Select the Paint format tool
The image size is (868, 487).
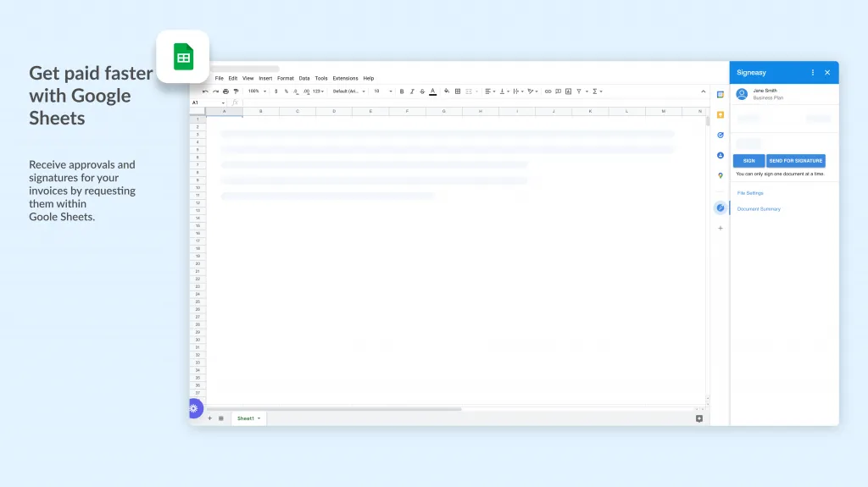tap(236, 91)
